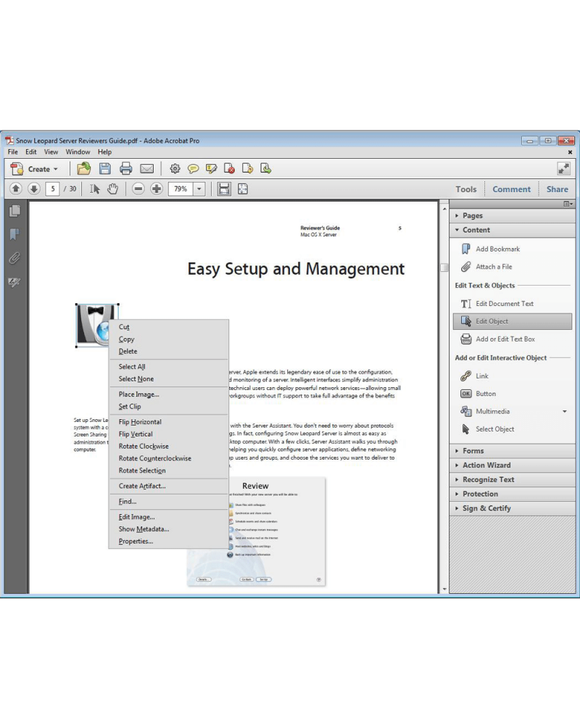Click Add Bookmark in Content panel

(491, 249)
